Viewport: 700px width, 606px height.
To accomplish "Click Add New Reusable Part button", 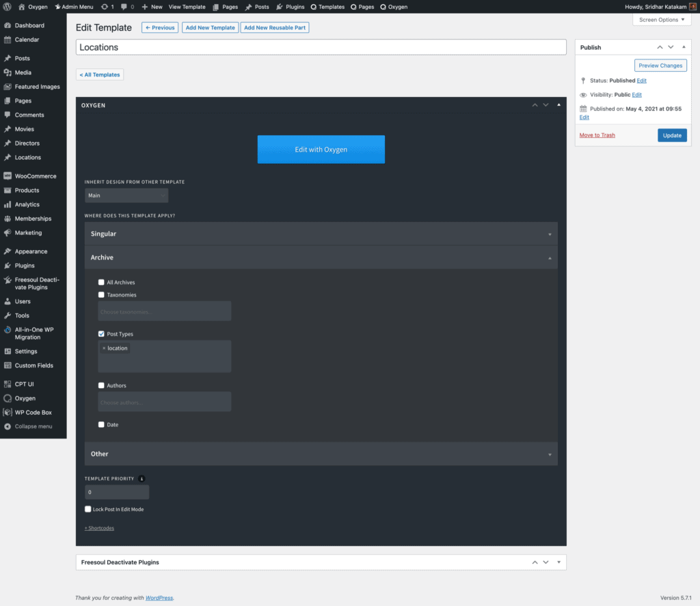I will pyautogui.click(x=275, y=27).
